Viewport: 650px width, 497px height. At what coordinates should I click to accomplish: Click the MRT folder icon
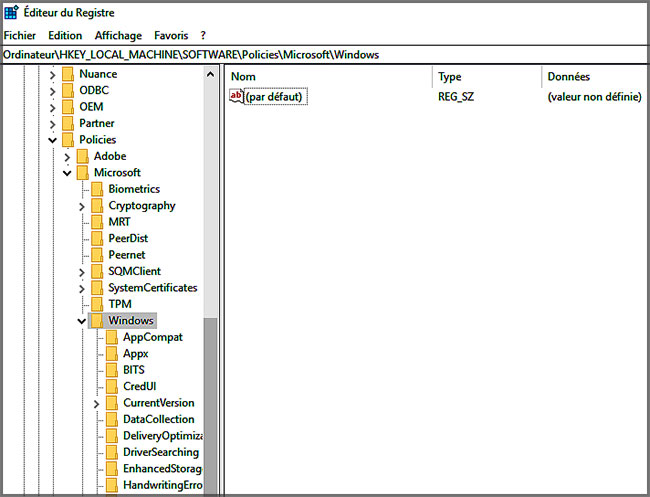97,222
